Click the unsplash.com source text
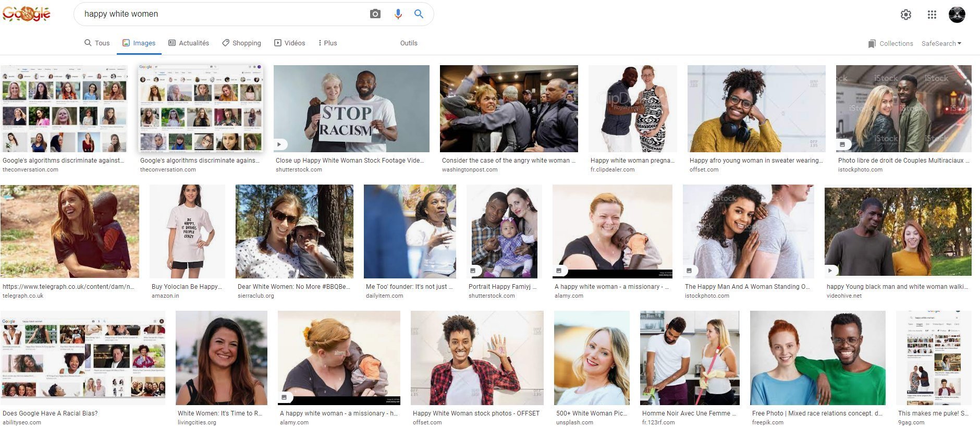 click(574, 422)
